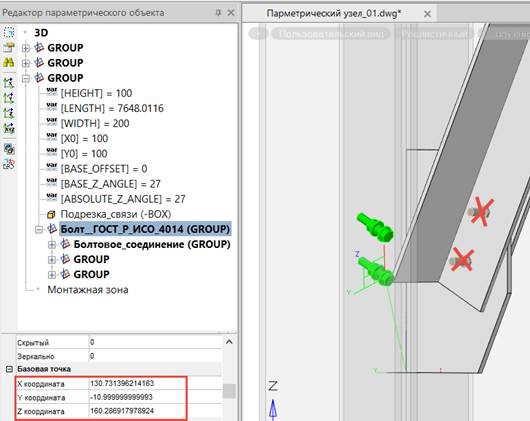The width and height of the screenshot is (530, 421).
Task: Expand the first GROUP node under 3D
Action: tap(26, 48)
